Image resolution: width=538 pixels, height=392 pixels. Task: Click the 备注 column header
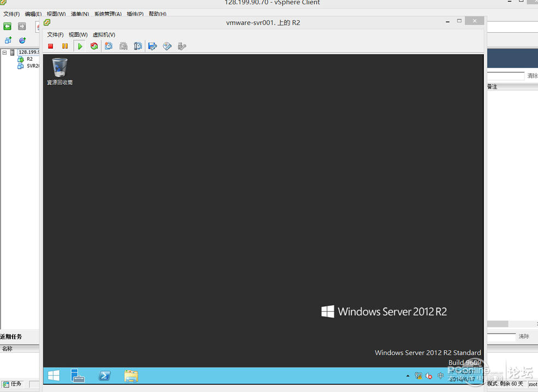click(x=492, y=87)
